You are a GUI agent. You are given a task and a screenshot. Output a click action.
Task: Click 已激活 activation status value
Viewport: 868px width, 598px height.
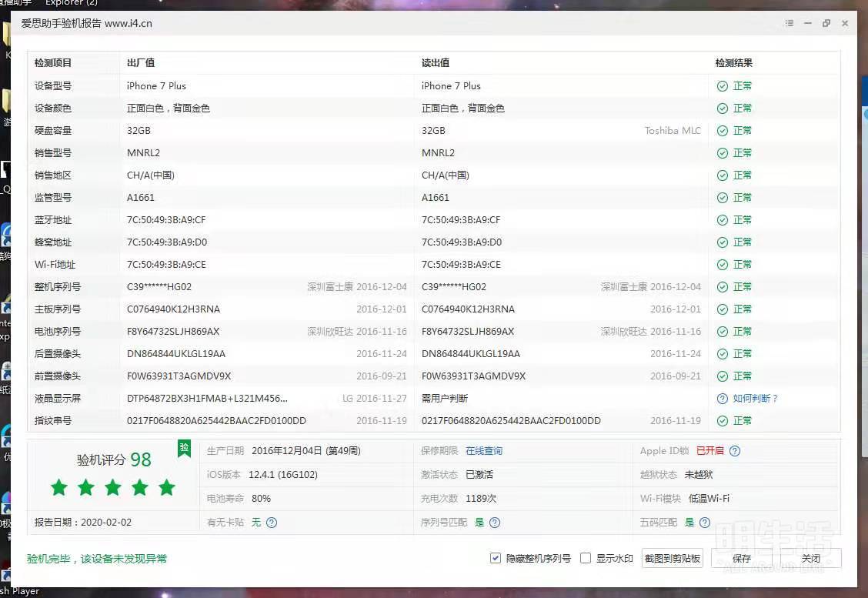[x=479, y=475]
